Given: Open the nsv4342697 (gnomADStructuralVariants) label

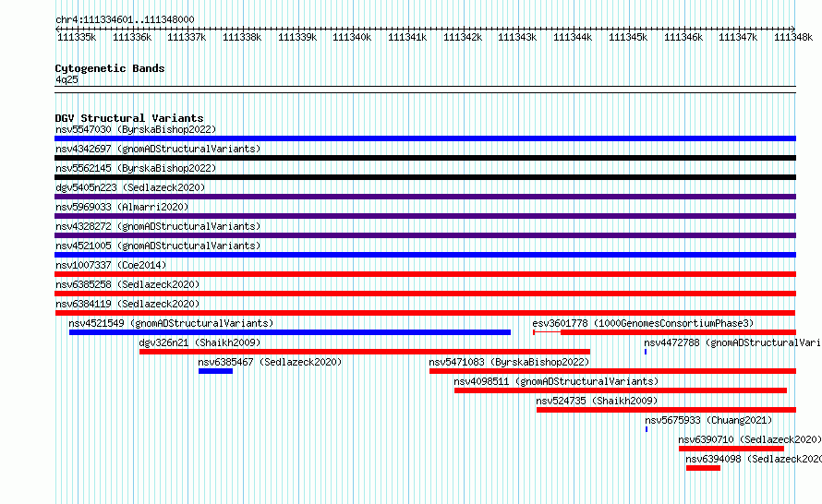Looking at the screenshot, I should pyautogui.click(x=158, y=149).
